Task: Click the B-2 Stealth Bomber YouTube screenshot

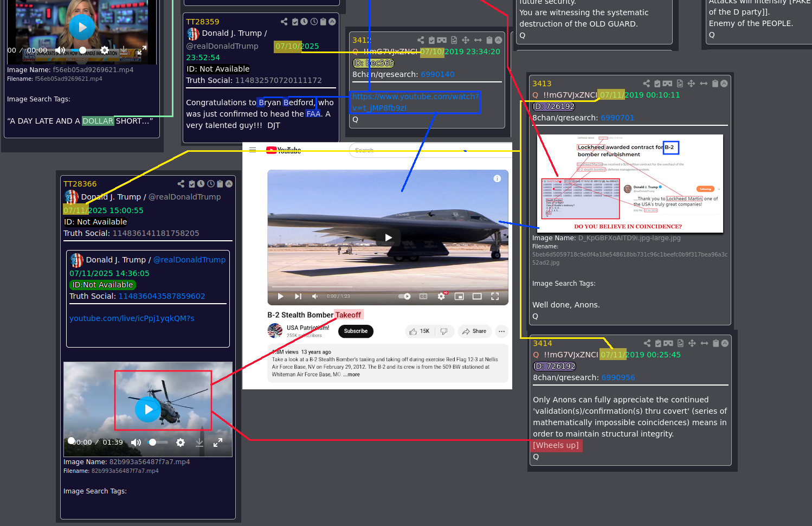Action: click(x=377, y=266)
